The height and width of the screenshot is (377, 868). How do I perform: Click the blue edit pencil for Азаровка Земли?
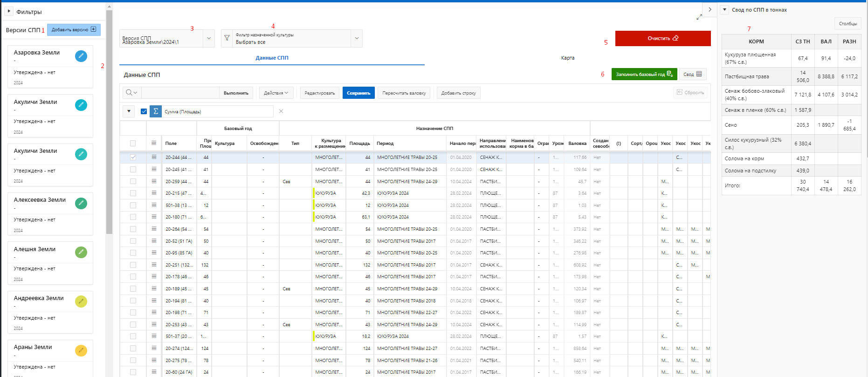[x=81, y=56]
